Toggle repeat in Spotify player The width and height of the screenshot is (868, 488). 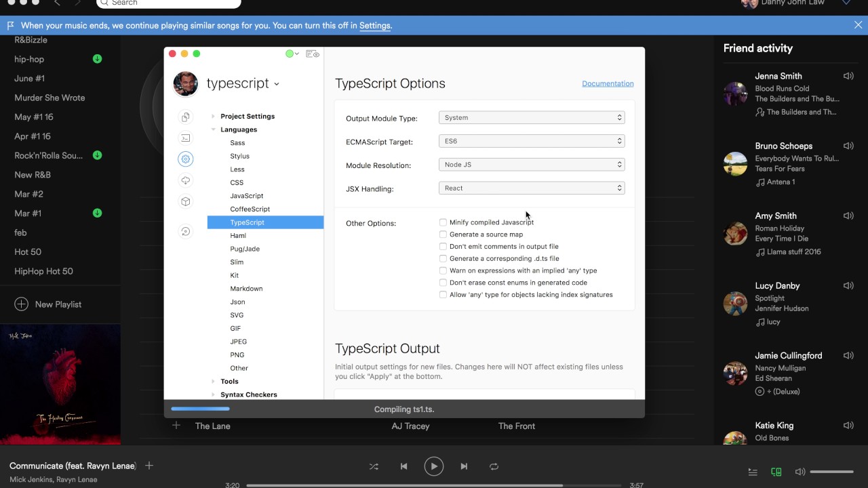(x=494, y=466)
